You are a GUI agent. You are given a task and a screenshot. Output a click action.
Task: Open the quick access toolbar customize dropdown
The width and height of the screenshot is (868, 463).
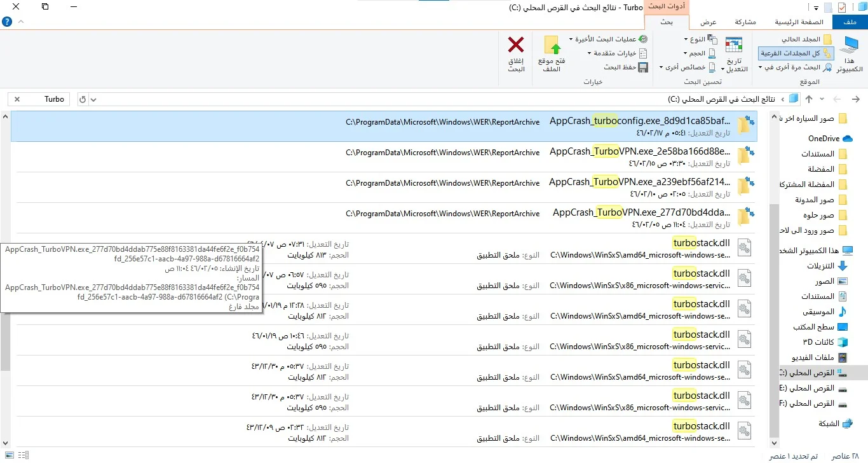tap(816, 7)
